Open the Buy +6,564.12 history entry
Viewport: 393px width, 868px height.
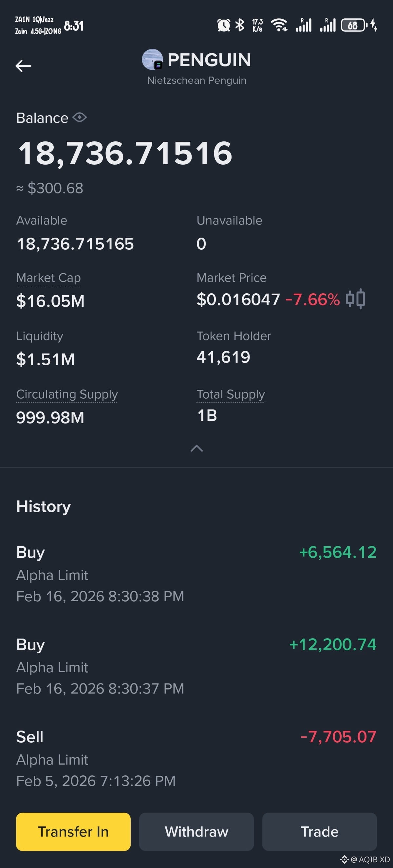coord(196,574)
